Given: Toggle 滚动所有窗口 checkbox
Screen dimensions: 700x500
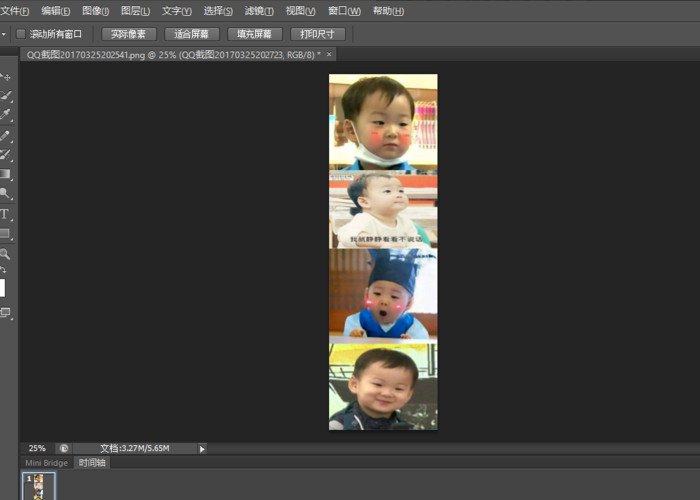Looking at the screenshot, I should pyautogui.click(x=21, y=33).
